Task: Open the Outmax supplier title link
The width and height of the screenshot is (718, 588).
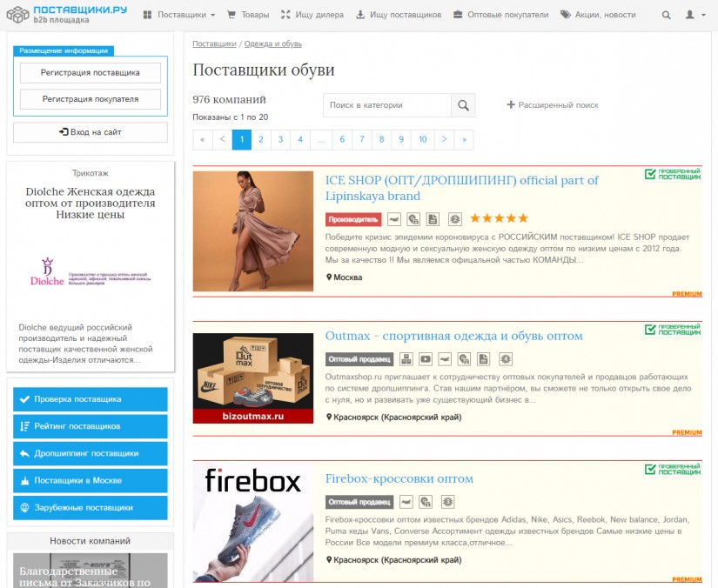Action: (x=453, y=336)
